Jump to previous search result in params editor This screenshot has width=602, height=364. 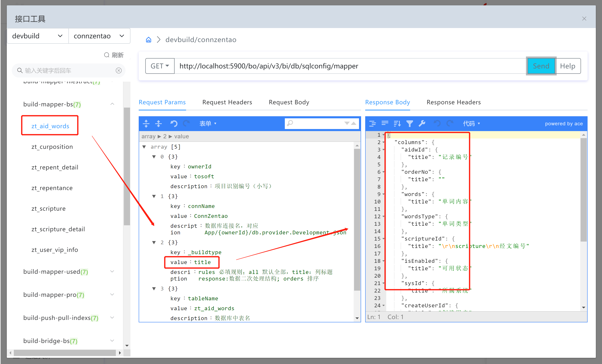pyautogui.click(x=353, y=123)
